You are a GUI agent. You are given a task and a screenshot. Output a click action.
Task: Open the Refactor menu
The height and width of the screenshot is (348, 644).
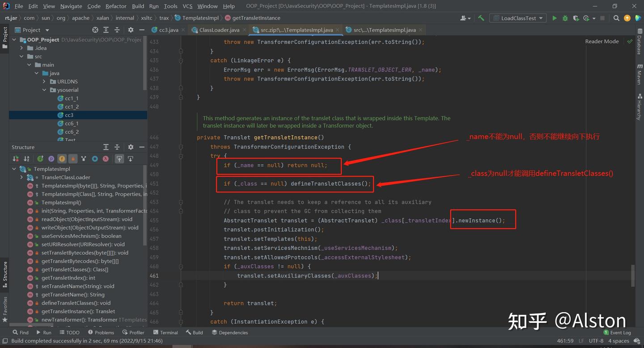(116, 6)
